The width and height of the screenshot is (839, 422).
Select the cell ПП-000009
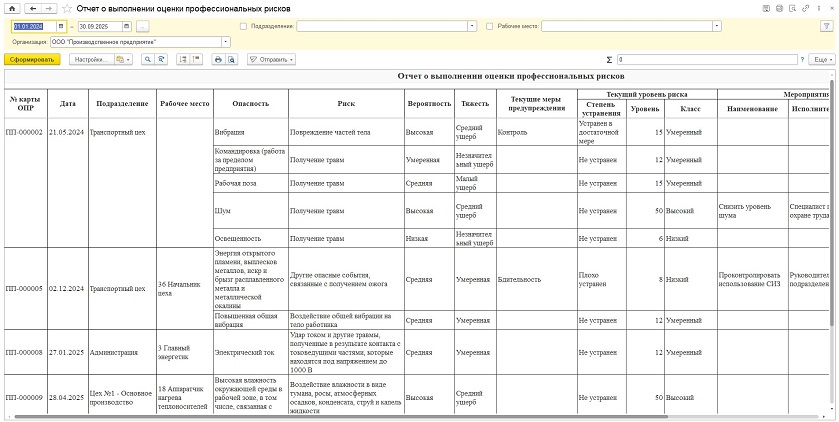24,398
